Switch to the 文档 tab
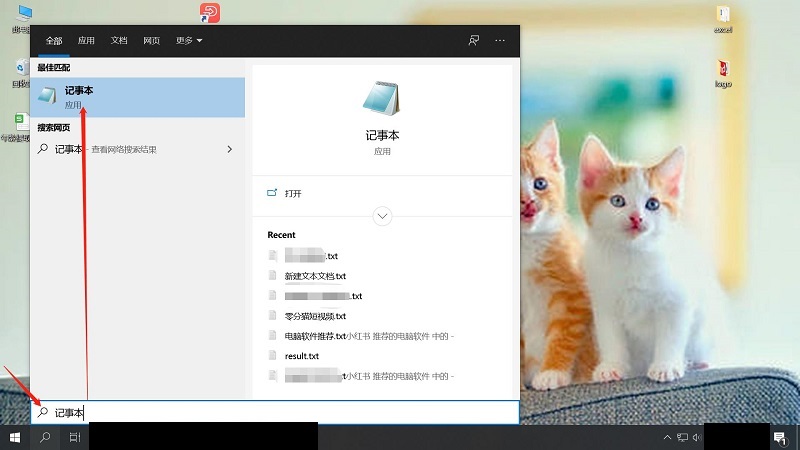This screenshot has width=800, height=450. (x=118, y=40)
